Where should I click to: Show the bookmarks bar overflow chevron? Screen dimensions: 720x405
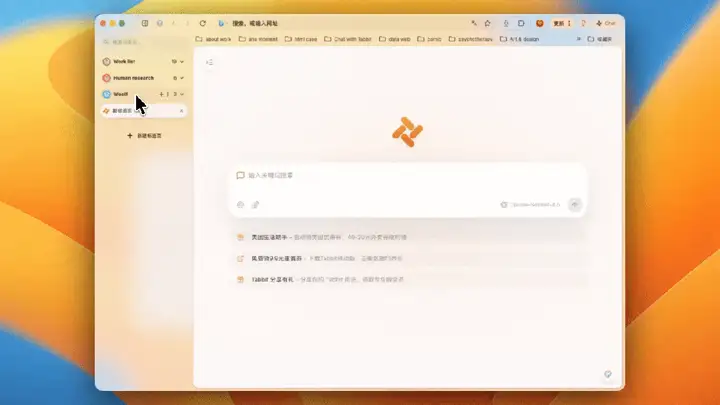click(x=579, y=39)
